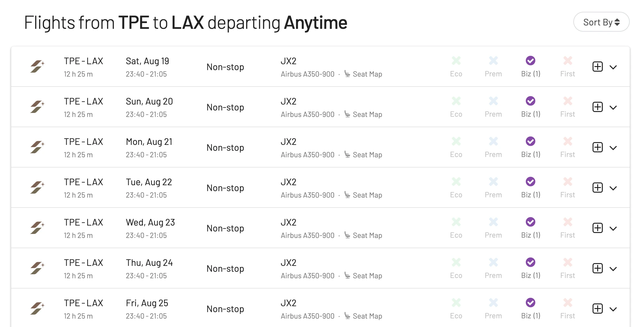The height and width of the screenshot is (327, 644).
Task: Expand details chevron for Wed, Aug 23 flight
Action: click(613, 229)
